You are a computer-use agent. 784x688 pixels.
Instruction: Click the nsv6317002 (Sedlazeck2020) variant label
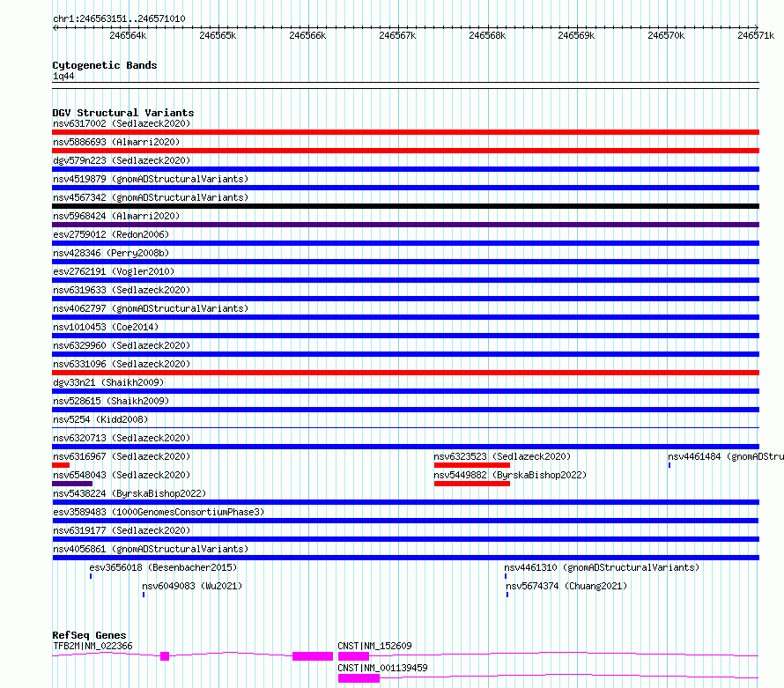(122, 123)
